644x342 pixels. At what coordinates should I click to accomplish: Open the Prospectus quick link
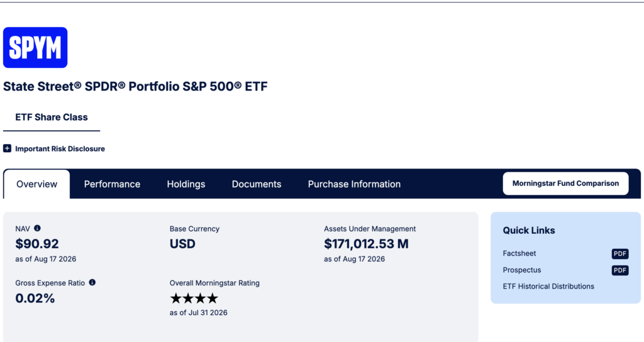[521, 270]
